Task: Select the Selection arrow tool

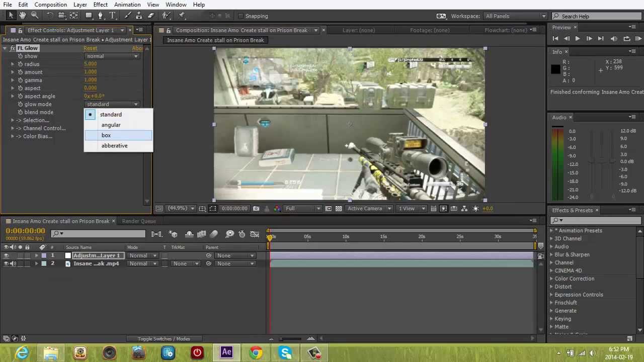Action: point(11,16)
